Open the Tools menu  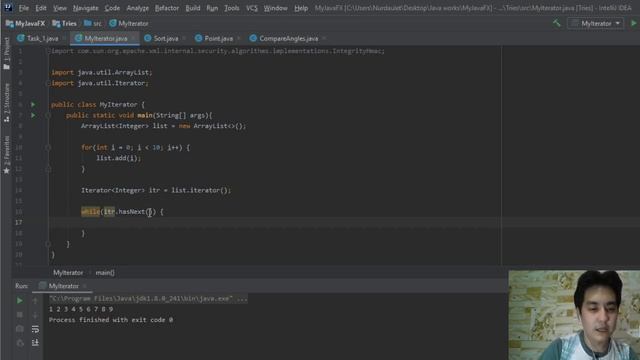[231, 8]
